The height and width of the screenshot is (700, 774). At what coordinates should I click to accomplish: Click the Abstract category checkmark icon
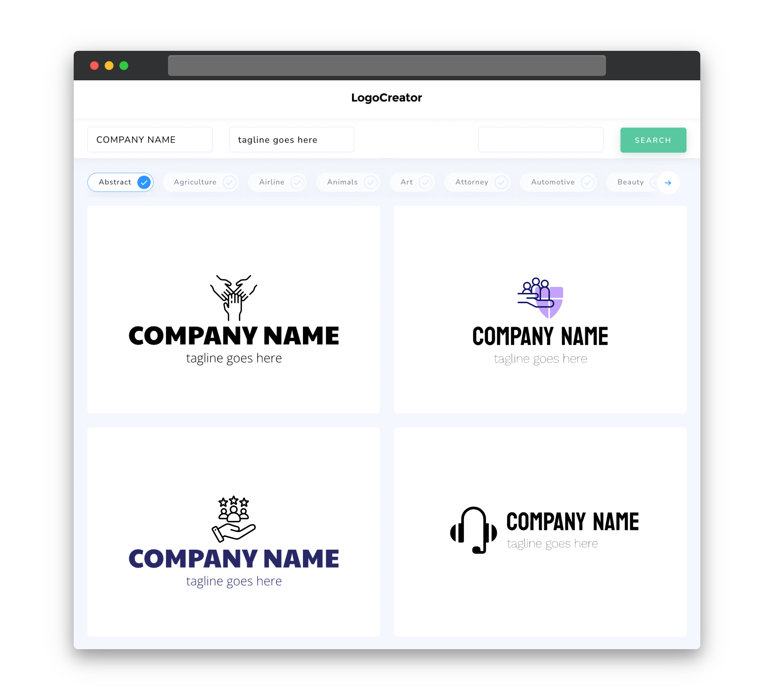(144, 182)
